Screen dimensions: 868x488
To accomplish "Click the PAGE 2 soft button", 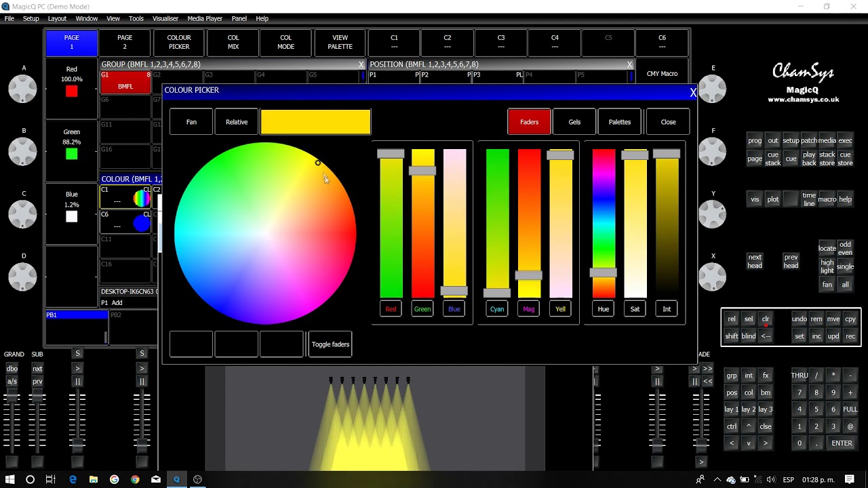I will coord(125,42).
